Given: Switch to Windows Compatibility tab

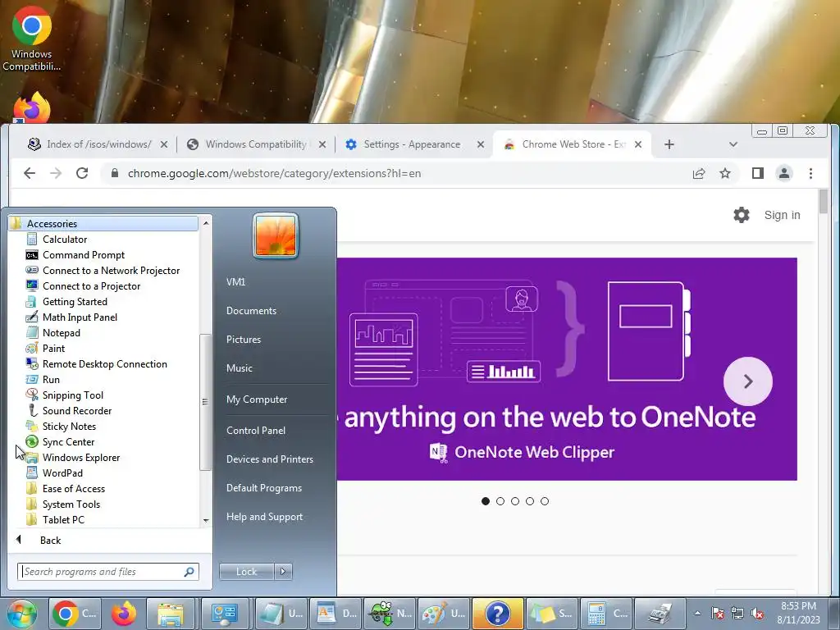Looking at the screenshot, I should [256, 144].
